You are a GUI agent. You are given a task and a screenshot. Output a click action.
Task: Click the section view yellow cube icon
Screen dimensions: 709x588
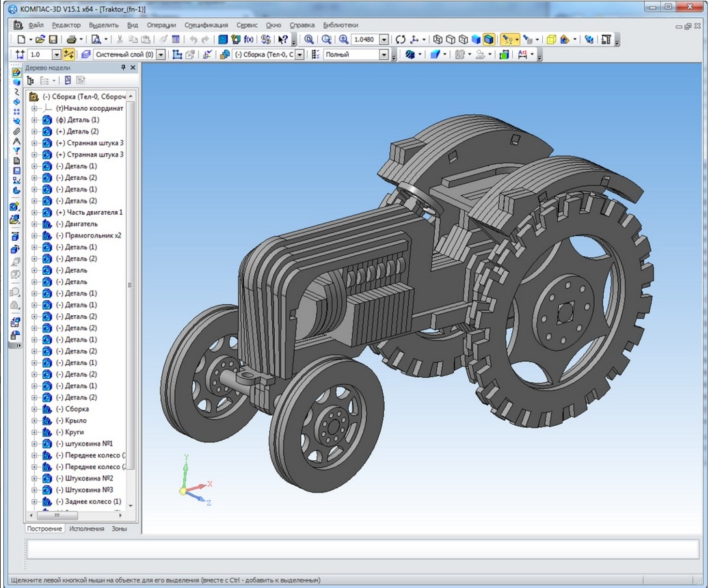[551, 40]
